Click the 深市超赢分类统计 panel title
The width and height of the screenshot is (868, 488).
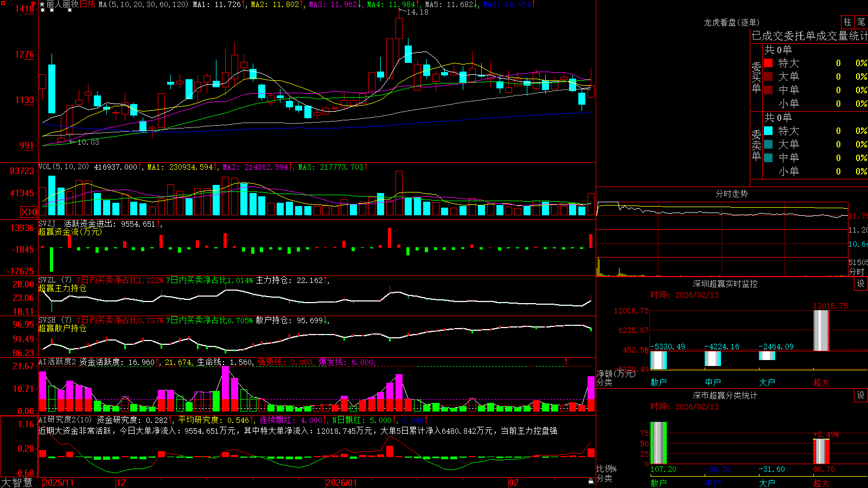725,395
